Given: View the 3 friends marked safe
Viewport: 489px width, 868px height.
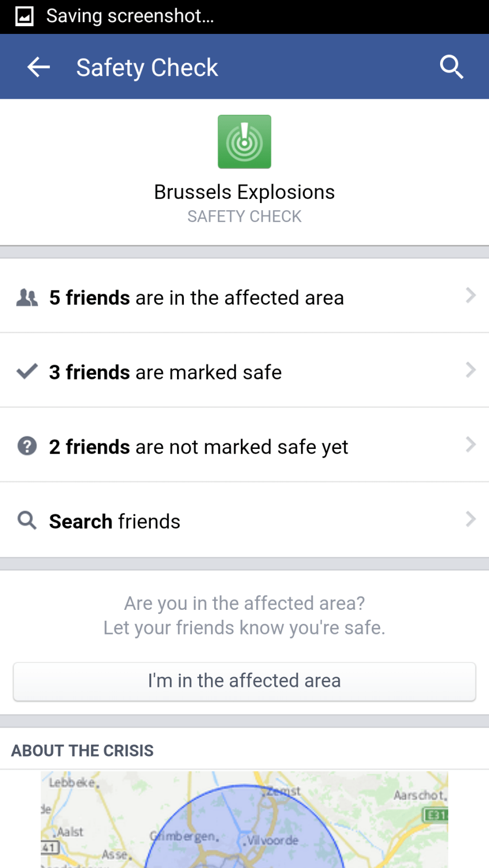Looking at the screenshot, I should click(x=165, y=372).
